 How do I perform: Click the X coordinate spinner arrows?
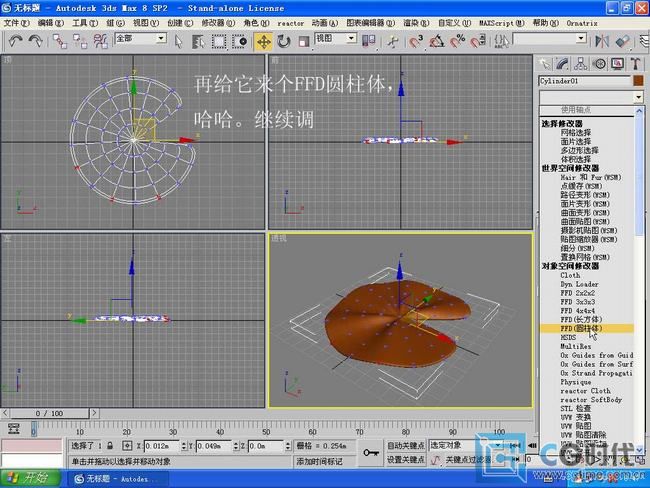tap(184, 446)
